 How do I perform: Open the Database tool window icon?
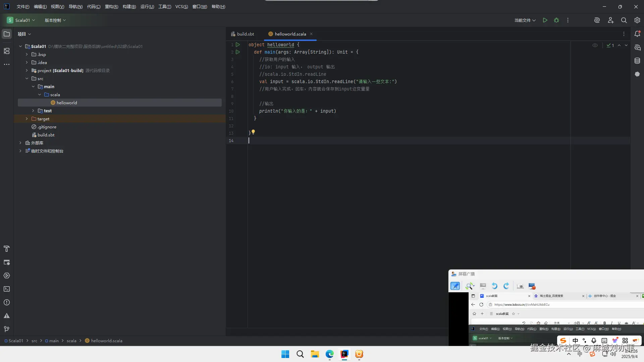point(637,61)
